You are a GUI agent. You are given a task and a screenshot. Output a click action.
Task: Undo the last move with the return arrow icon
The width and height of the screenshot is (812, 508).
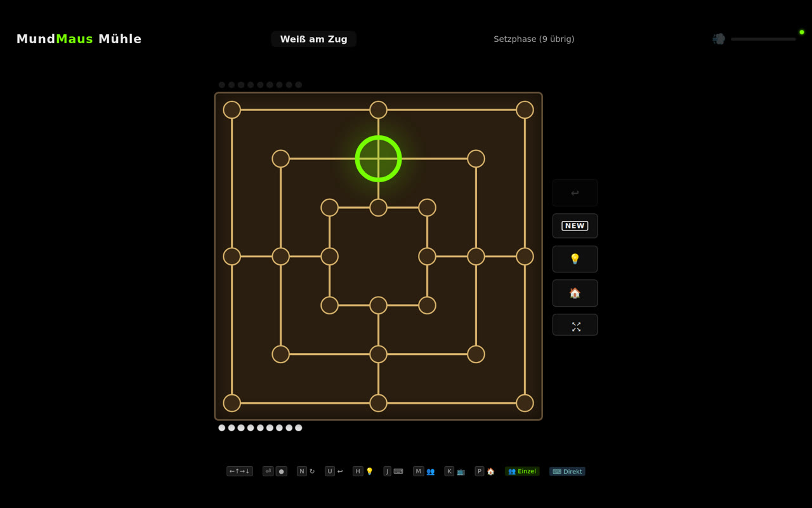pyautogui.click(x=575, y=192)
